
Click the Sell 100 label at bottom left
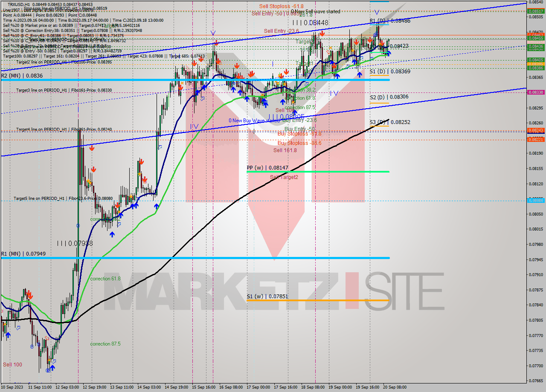pos(12,365)
